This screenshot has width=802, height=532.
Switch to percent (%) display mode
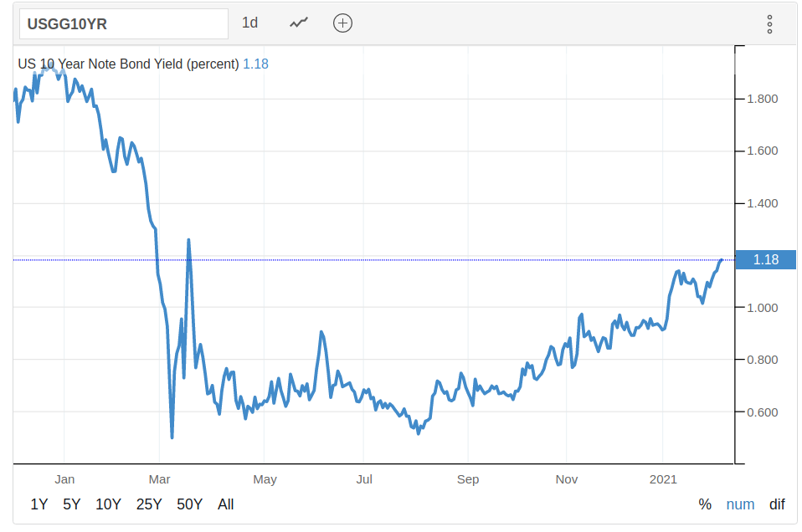coord(705,504)
